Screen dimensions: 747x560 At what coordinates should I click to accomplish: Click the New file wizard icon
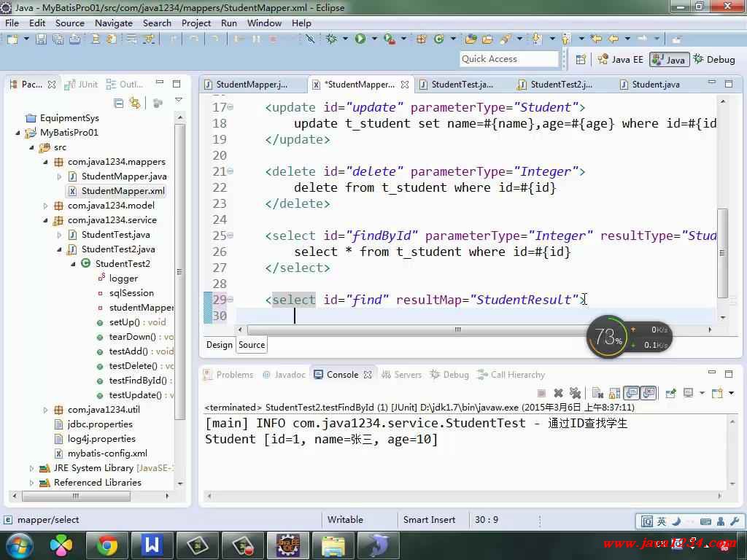[x=12, y=39]
